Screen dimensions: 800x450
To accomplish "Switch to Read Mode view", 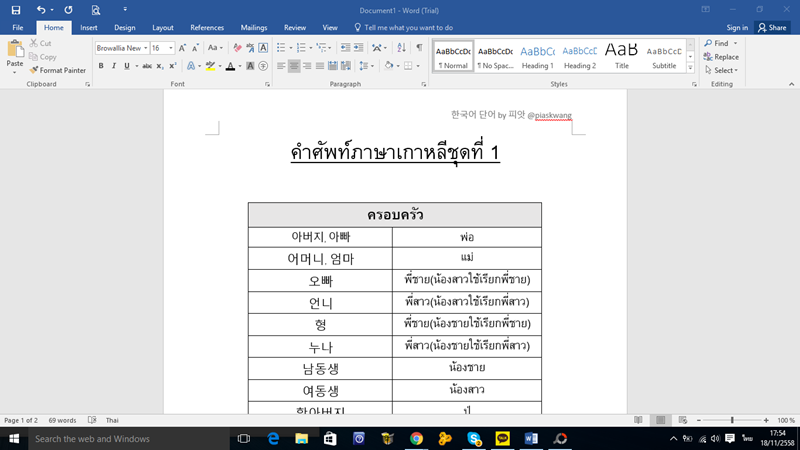I will coord(638,420).
